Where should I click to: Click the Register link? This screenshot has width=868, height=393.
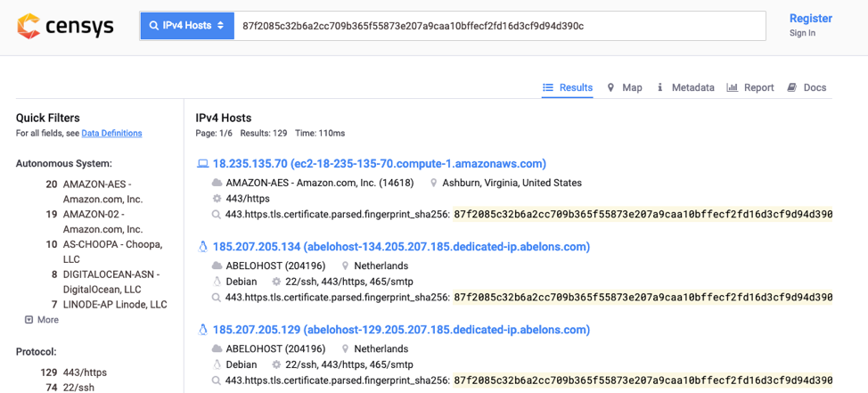(x=810, y=19)
